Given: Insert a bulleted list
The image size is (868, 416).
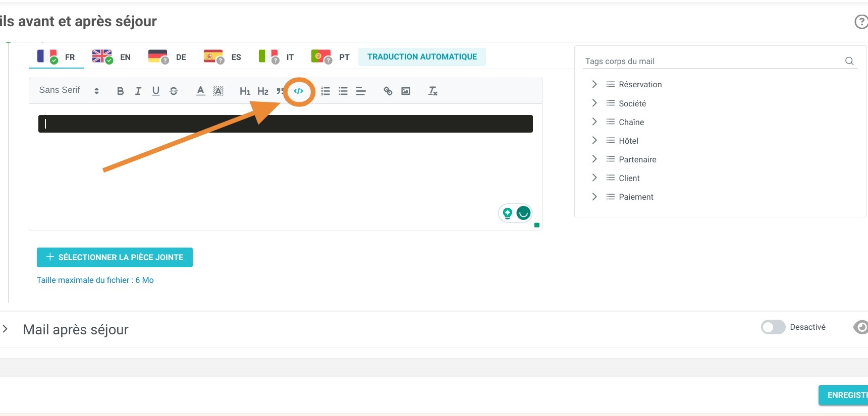Looking at the screenshot, I should [x=343, y=91].
